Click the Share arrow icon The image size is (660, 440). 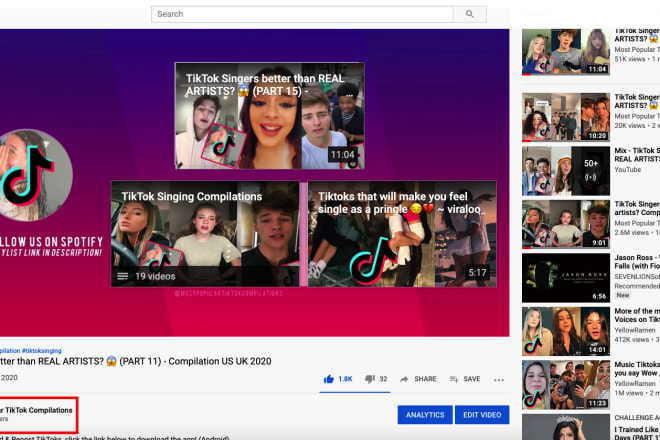[x=404, y=379]
